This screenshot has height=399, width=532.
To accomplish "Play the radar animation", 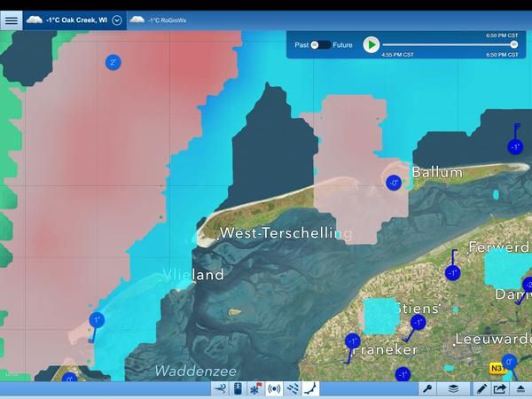I will click(x=372, y=45).
